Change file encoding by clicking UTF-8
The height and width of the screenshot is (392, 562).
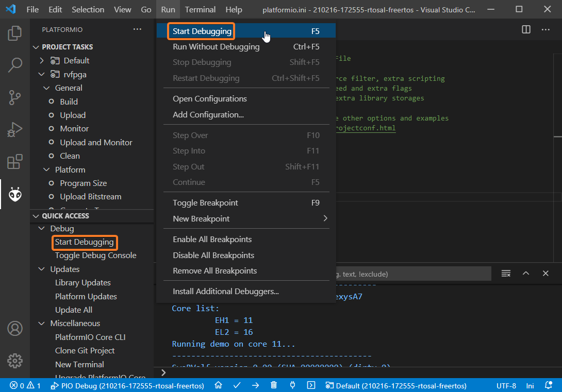click(506, 385)
